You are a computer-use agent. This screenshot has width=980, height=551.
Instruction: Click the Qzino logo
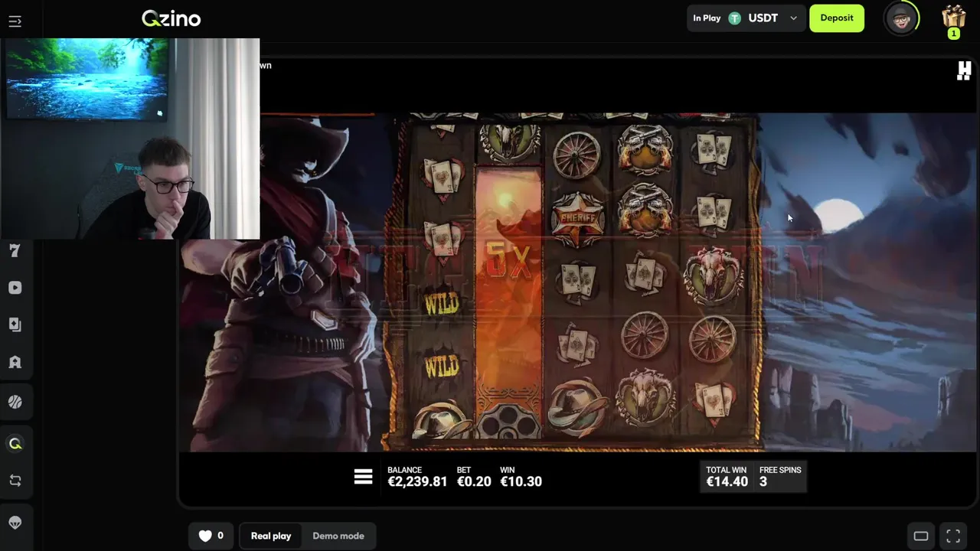(x=171, y=18)
